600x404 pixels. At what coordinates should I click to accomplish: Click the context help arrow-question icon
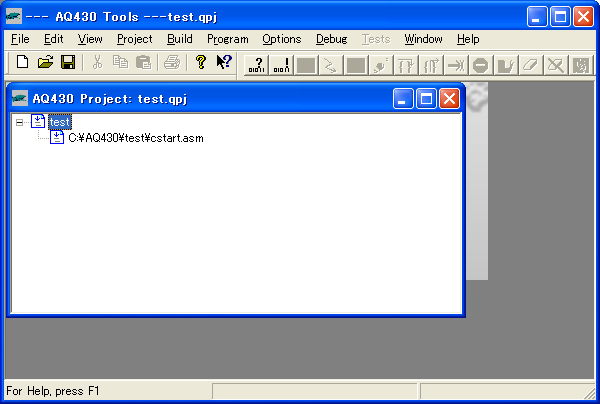pyautogui.click(x=224, y=63)
